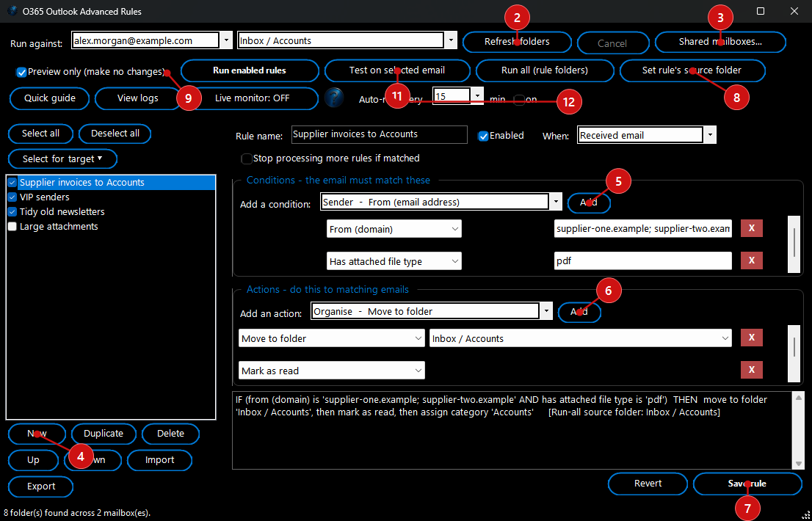Click Select all rules
812x521 pixels.
[40, 134]
